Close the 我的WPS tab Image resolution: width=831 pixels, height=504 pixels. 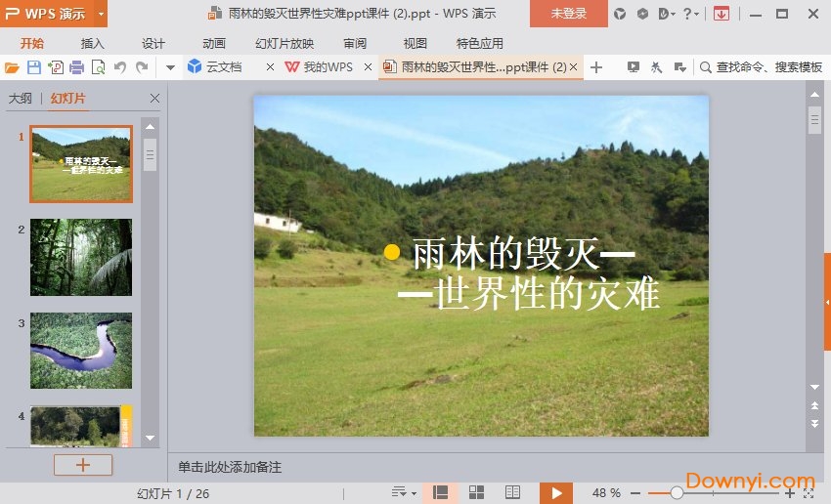coord(368,67)
